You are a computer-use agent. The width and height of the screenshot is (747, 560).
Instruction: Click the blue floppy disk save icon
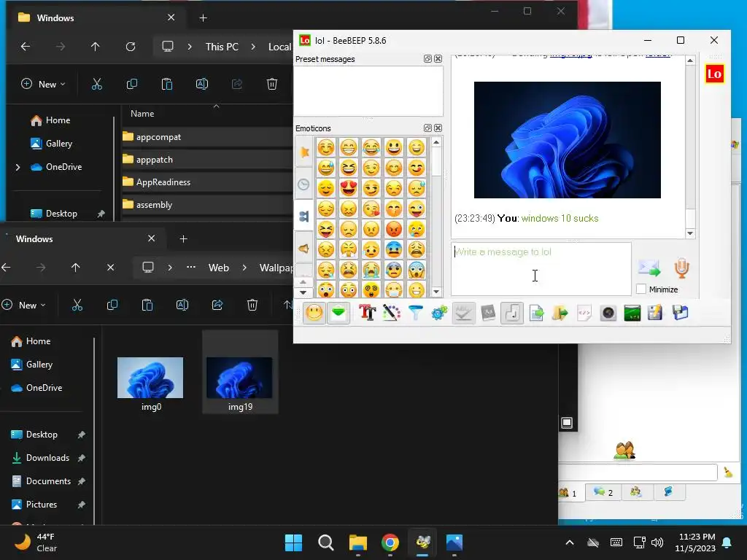click(681, 313)
